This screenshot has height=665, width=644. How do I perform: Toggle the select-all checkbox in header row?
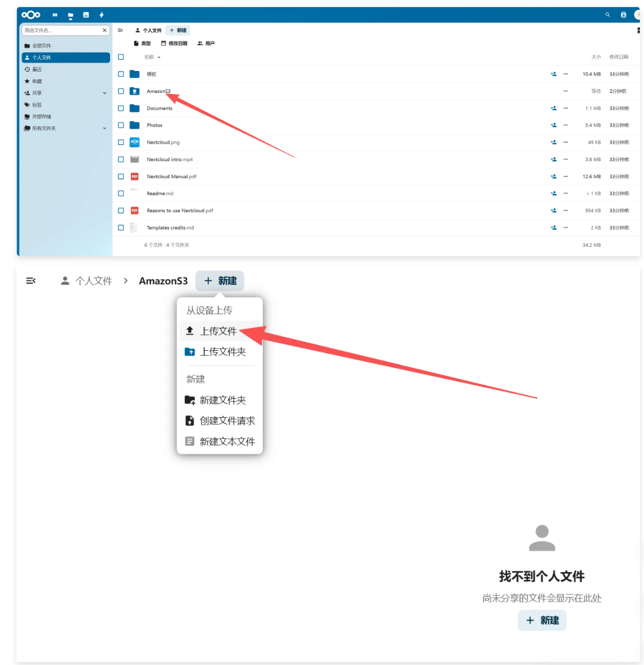(121, 57)
